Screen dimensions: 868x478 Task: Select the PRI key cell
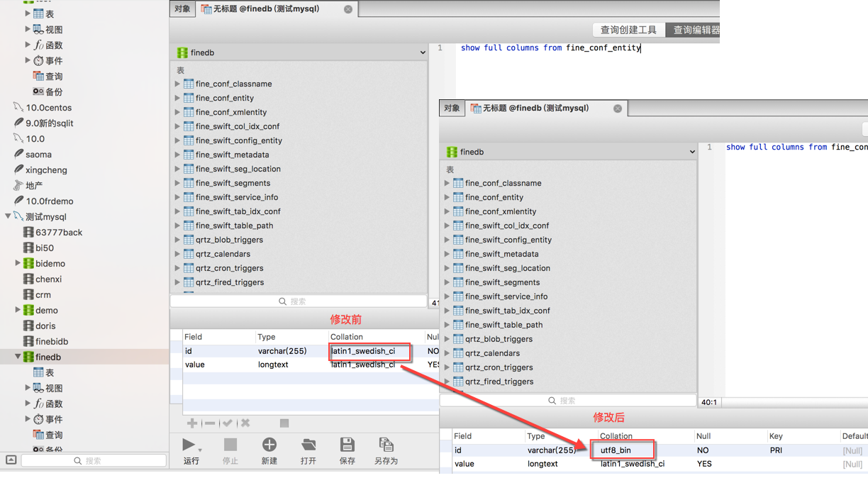tap(776, 450)
